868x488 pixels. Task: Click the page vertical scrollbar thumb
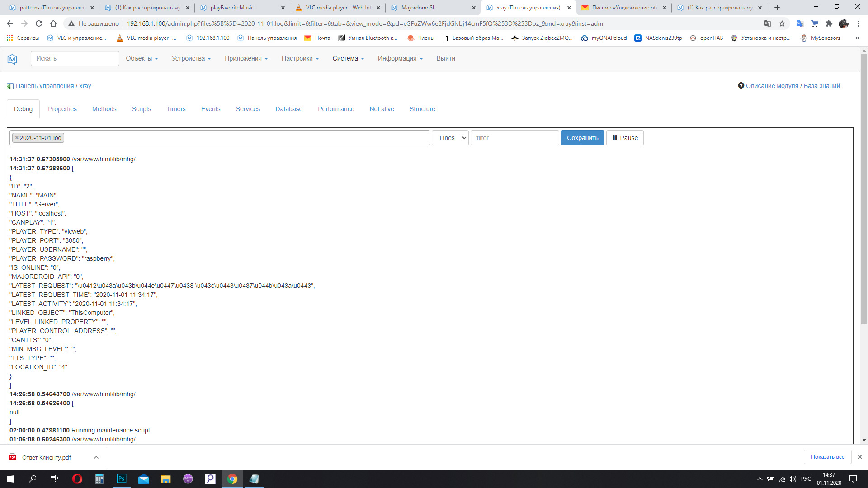[x=864, y=190]
